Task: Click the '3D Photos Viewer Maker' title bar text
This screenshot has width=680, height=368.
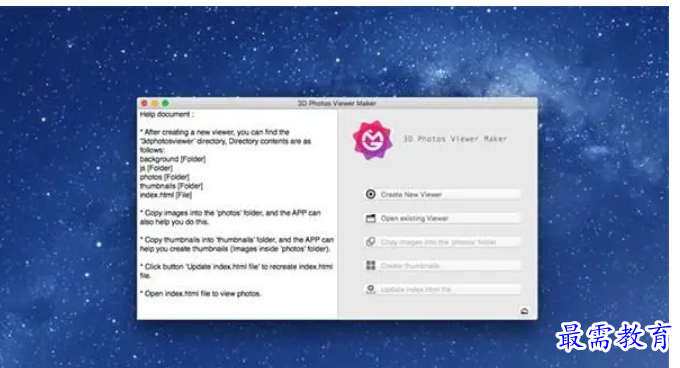Action: click(x=337, y=103)
